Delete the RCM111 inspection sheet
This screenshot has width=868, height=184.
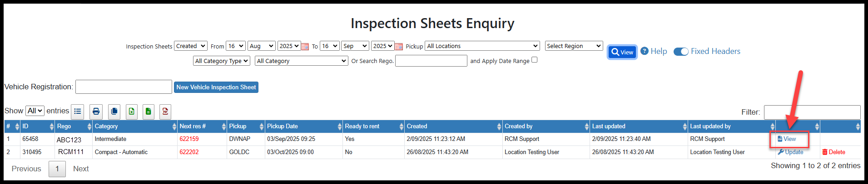pos(833,152)
